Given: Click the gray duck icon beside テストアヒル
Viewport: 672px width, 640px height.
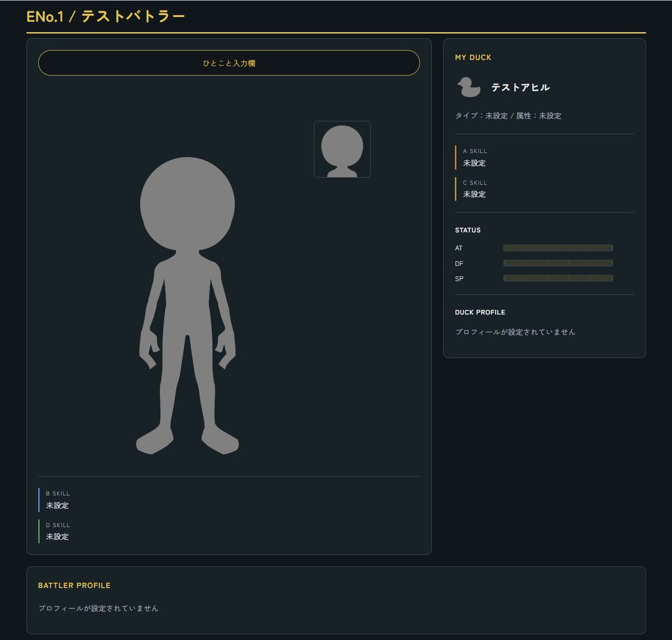Looking at the screenshot, I should tap(469, 87).
